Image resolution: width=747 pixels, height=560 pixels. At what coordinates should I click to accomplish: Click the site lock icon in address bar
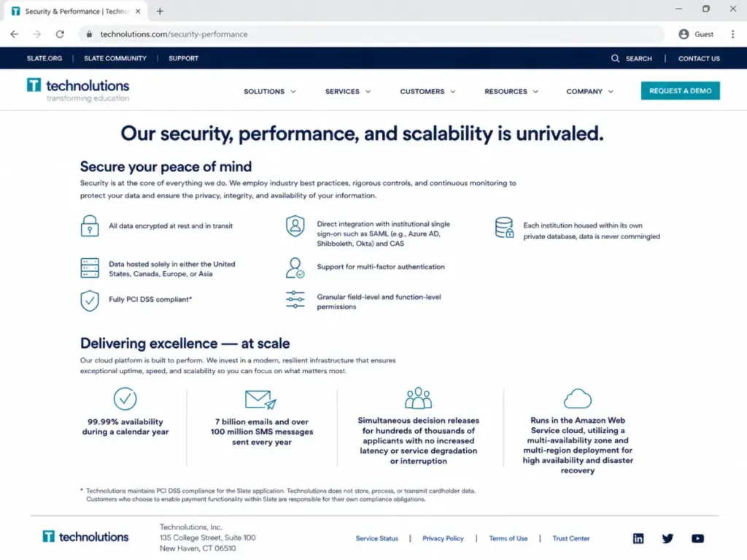(x=89, y=34)
